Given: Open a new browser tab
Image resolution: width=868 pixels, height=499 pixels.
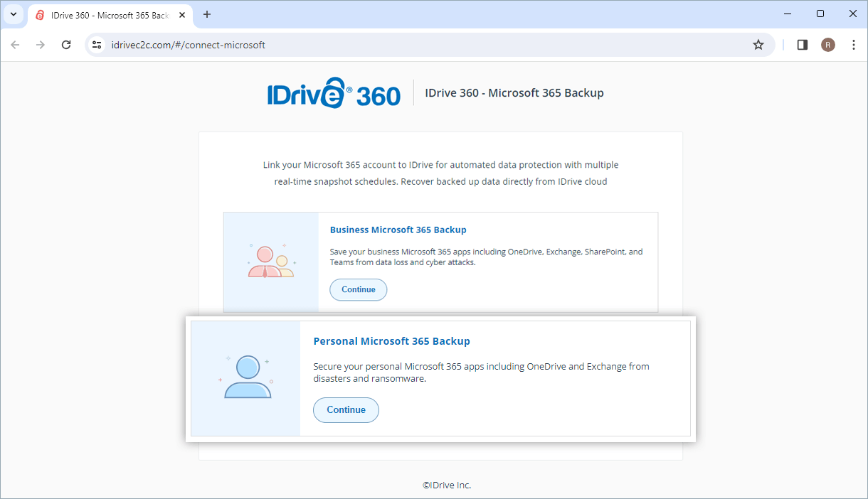Looking at the screenshot, I should 207,14.
